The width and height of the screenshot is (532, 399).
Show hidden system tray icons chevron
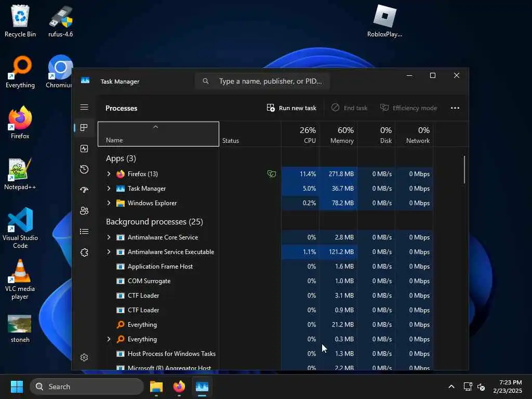point(451,387)
